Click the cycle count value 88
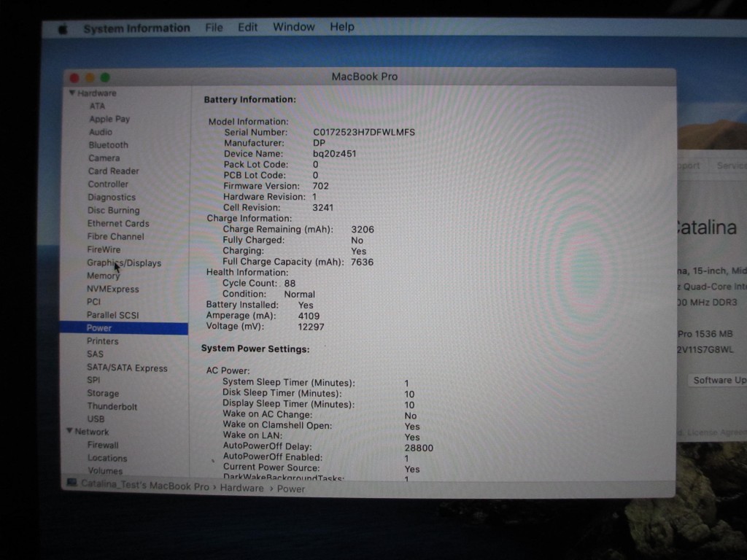 [290, 284]
